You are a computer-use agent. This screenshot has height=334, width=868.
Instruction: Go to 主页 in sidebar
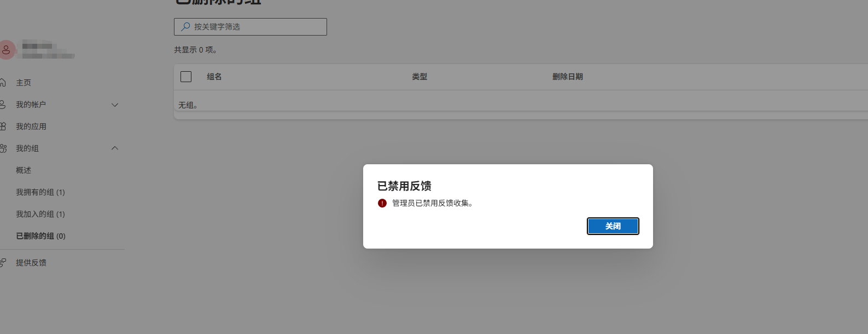pos(24,83)
